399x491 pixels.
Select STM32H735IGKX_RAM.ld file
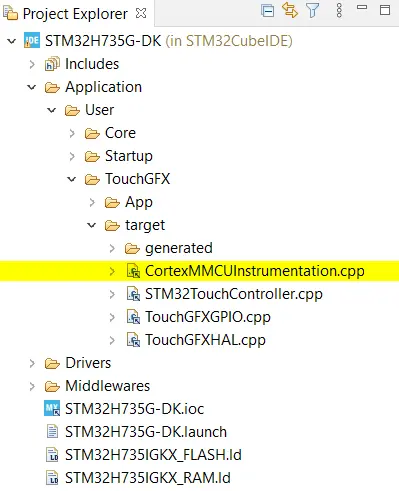[x=148, y=478]
